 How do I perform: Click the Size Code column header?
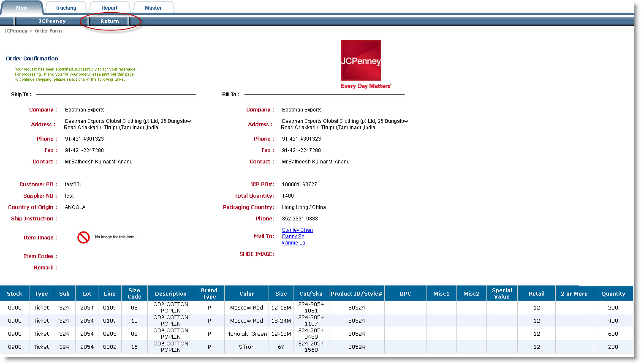coord(134,293)
